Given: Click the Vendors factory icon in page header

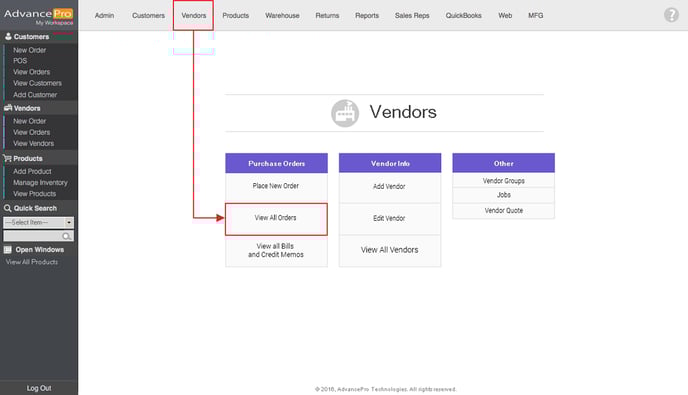Looking at the screenshot, I should tap(345, 113).
